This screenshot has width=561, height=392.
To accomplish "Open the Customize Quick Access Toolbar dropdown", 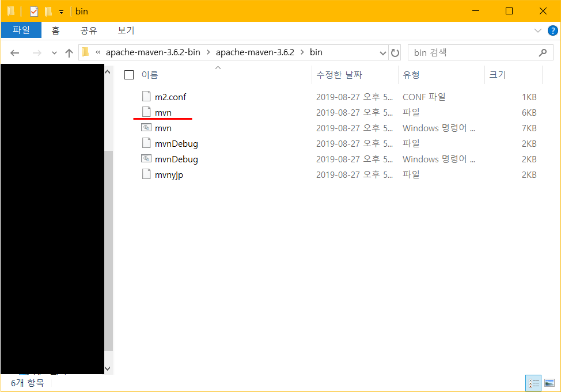I will [x=61, y=12].
